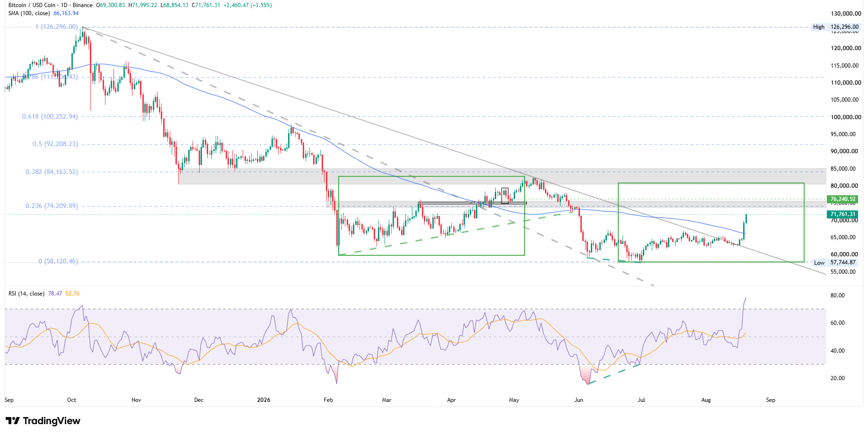Click 65,000.00 on the price axis
This screenshot has width=868, height=435.
pyautogui.click(x=843, y=237)
